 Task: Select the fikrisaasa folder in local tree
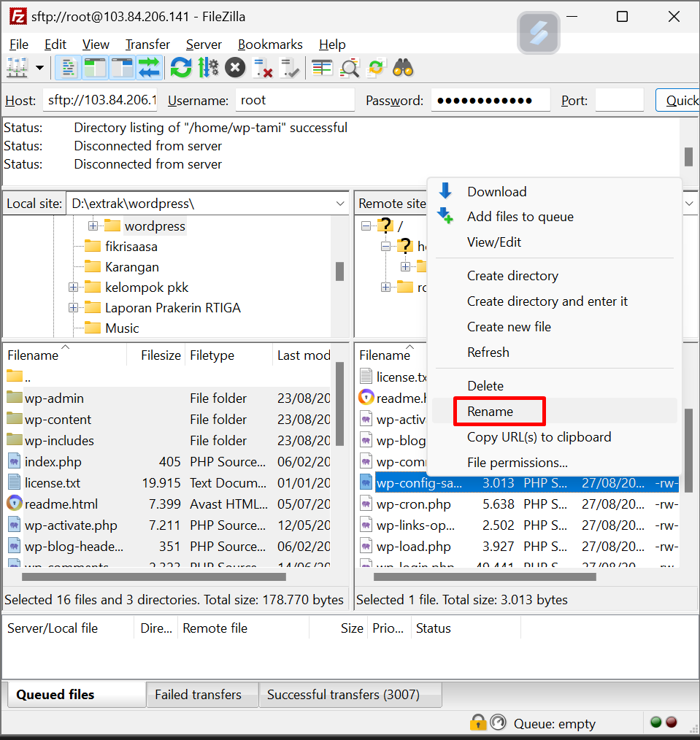[131, 247]
